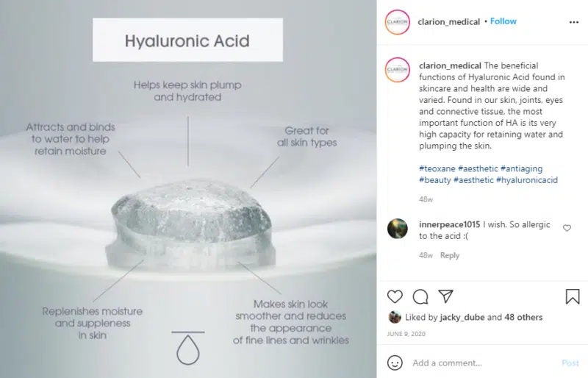This screenshot has height=378, width=588.
Task: Reply to innerpeace1015's comment
Action: coord(450,255)
